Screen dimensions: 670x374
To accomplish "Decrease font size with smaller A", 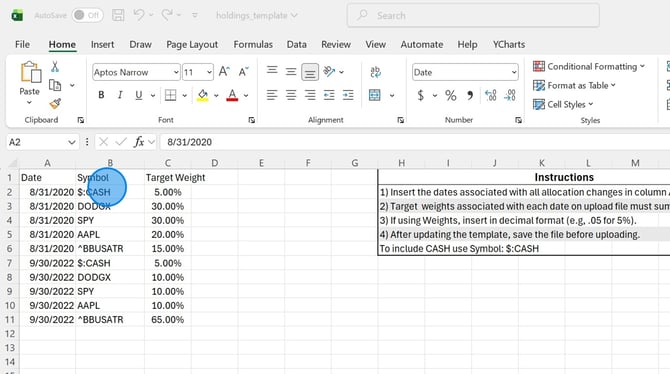I will [244, 72].
